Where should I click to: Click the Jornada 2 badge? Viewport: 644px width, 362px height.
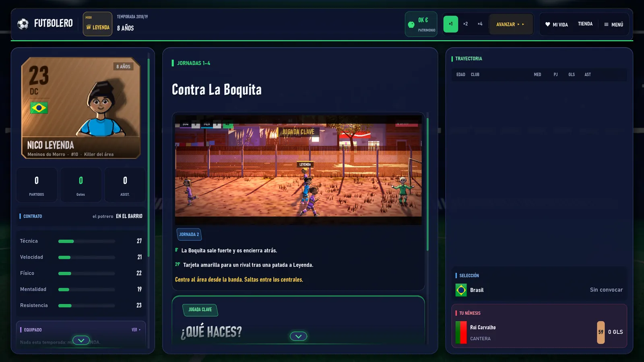pos(189,234)
